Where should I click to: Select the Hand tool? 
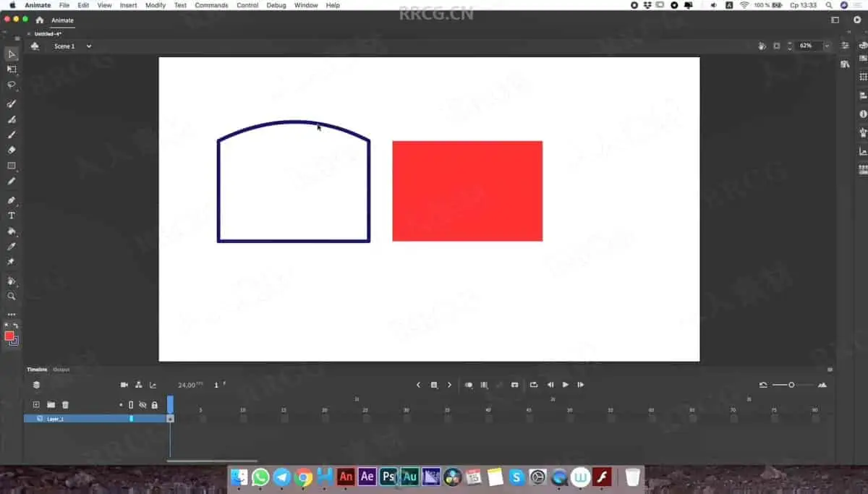tap(12, 281)
